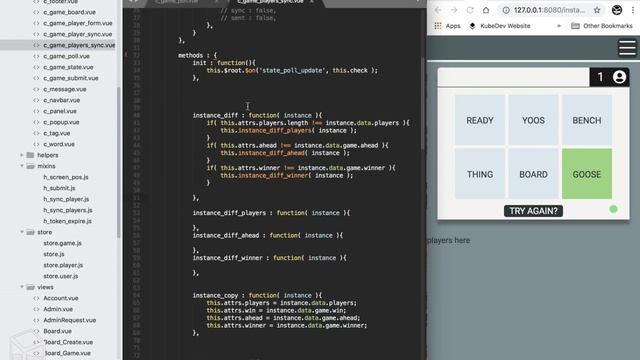Click the green status dot in game panel
Image resolution: width=640 pixels, height=360 pixels.
pyautogui.click(x=613, y=209)
